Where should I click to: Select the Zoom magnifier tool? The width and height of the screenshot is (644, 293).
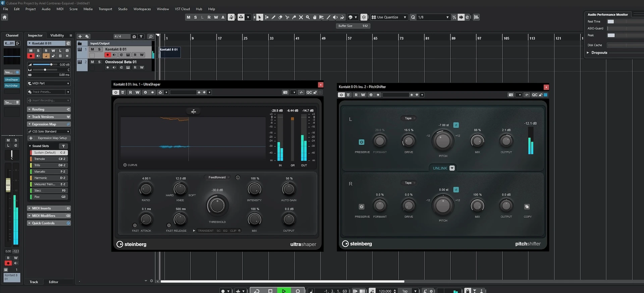[308, 17]
